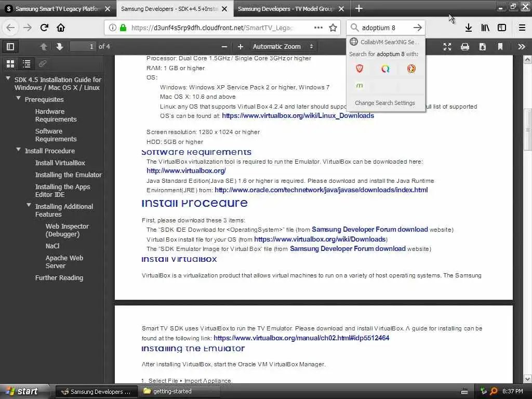Viewport: 532px width, 399px height.
Task: Open the Library menu icon
Action: pyautogui.click(x=485, y=28)
